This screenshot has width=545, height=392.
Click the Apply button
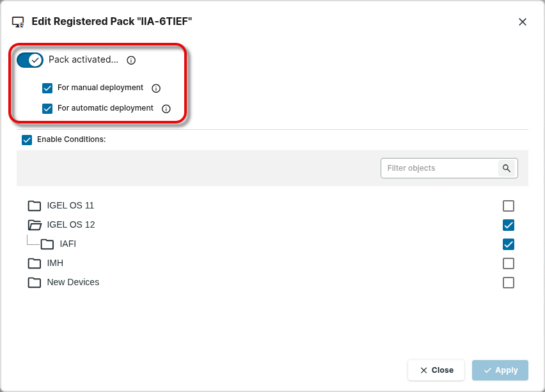[x=500, y=370]
